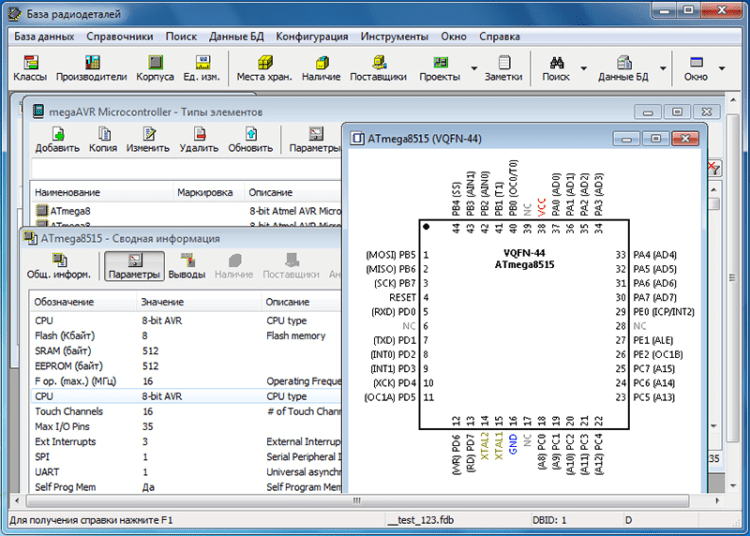The height and width of the screenshot is (536, 750).
Task: Expand the Окно toolbar dropdown arrow
Action: click(x=722, y=69)
